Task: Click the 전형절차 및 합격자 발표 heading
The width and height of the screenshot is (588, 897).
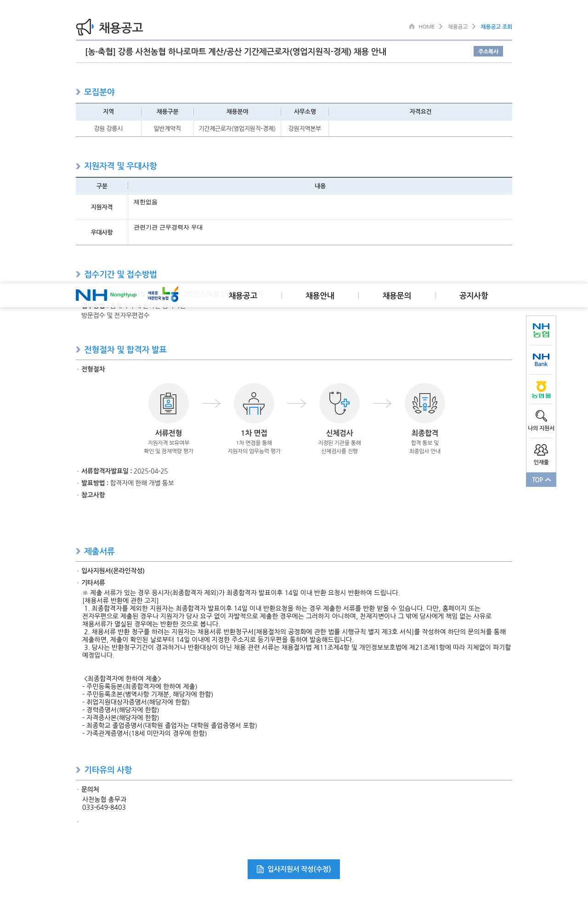Action: [x=125, y=350]
